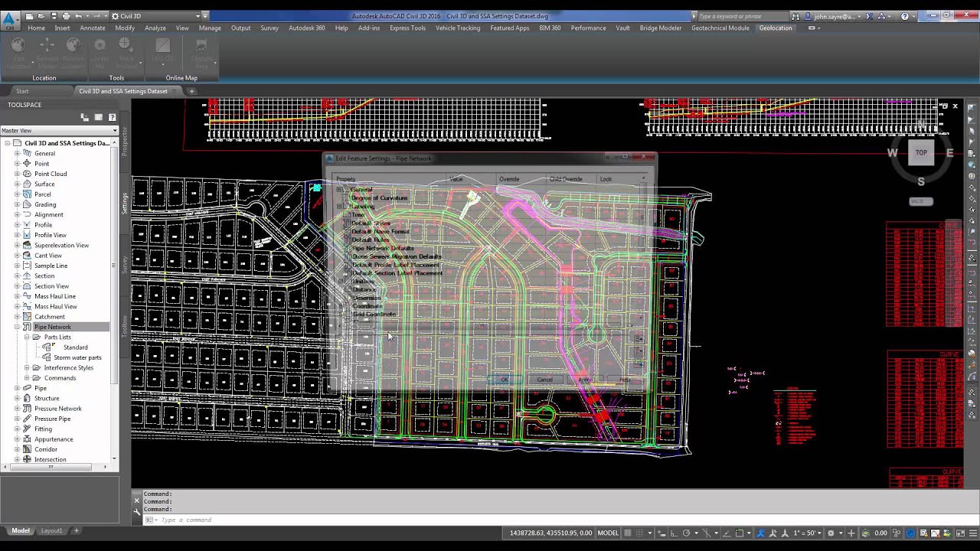Click the command line customize wrench icon

point(137,511)
